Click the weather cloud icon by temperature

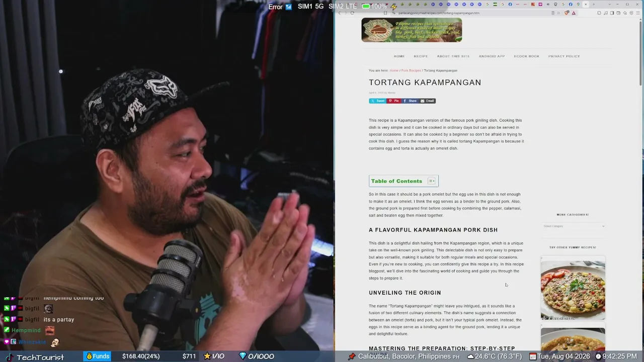(470, 356)
